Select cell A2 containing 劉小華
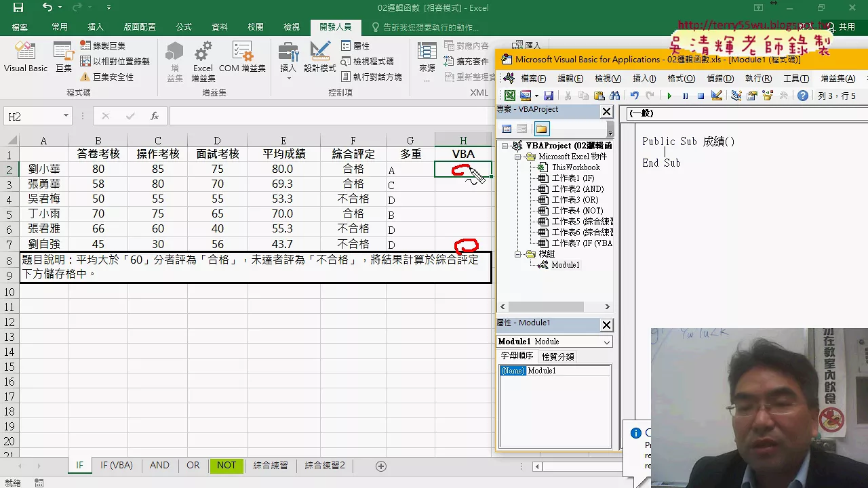 click(43, 169)
